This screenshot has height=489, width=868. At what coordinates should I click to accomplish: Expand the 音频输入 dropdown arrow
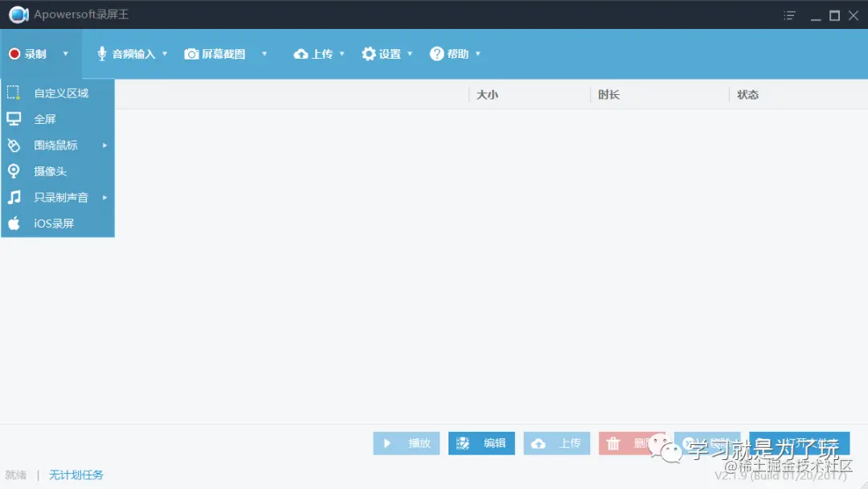click(165, 54)
